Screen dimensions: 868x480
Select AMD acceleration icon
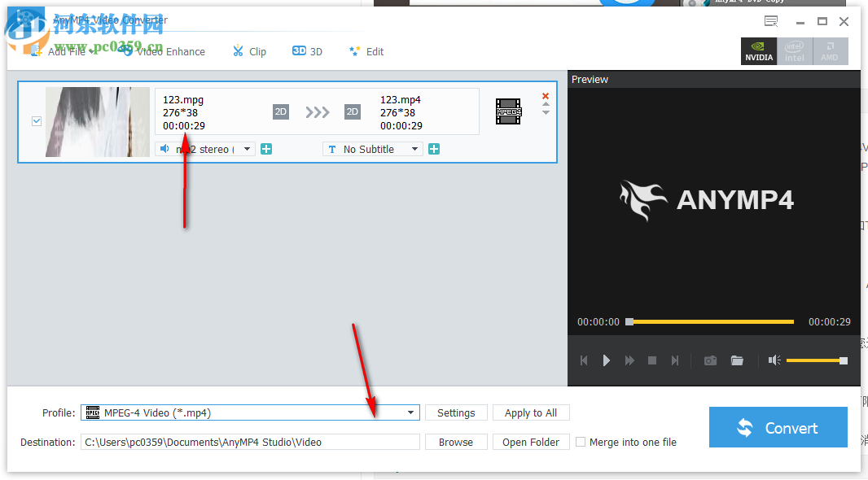pyautogui.click(x=830, y=51)
